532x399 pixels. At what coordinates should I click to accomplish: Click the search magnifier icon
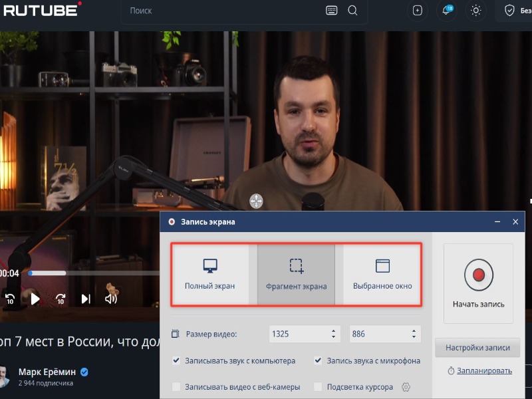pyautogui.click(x=352, y=11)
